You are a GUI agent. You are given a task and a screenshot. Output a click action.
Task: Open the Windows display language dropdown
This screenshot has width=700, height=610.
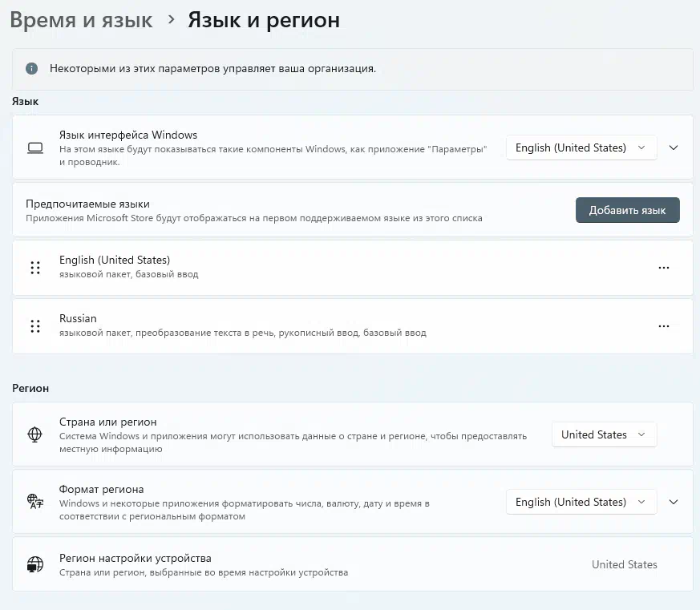click(581, 147)
